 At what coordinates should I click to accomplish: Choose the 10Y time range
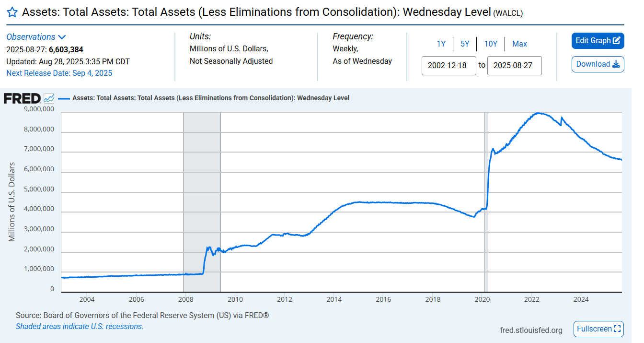(x=491, y=44)
